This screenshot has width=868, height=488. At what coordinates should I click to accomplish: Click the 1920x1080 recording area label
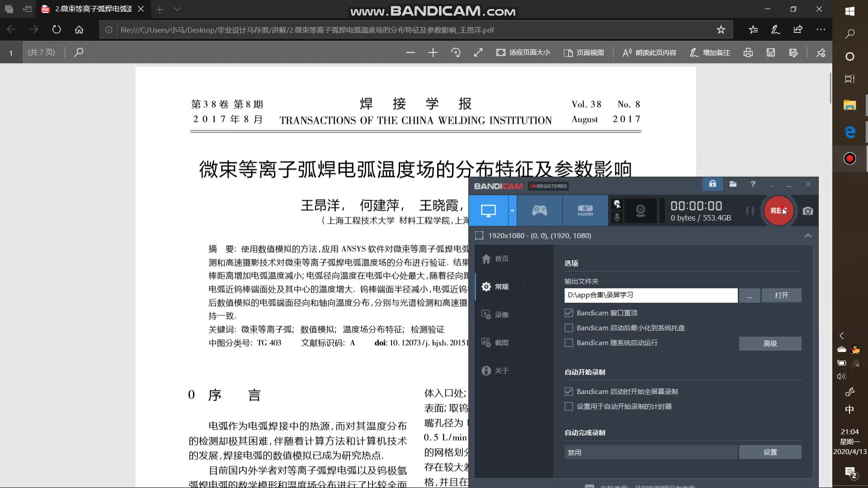[539, 235]
